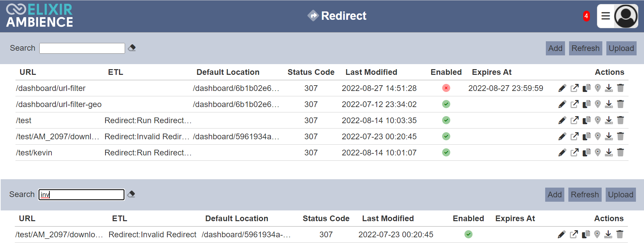
Task: Download the /test/kevin redirect
Action: click(609, 153)
